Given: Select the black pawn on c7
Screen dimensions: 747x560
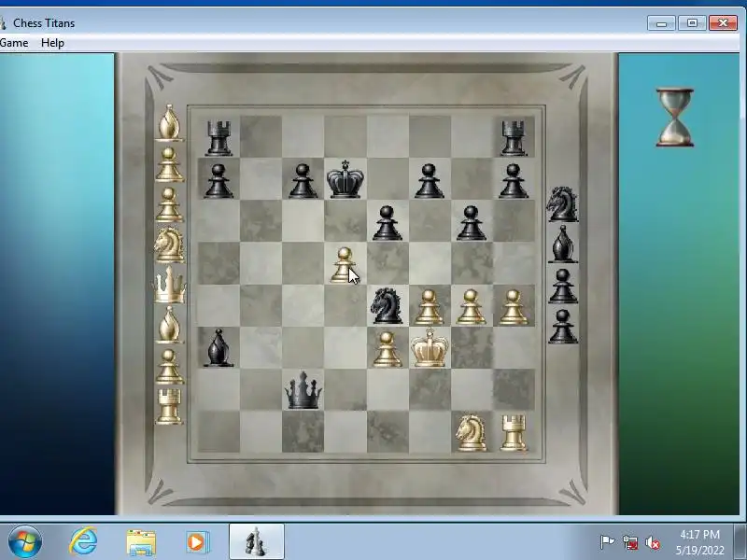Looking at the screenshot, I should coord(303,181).
